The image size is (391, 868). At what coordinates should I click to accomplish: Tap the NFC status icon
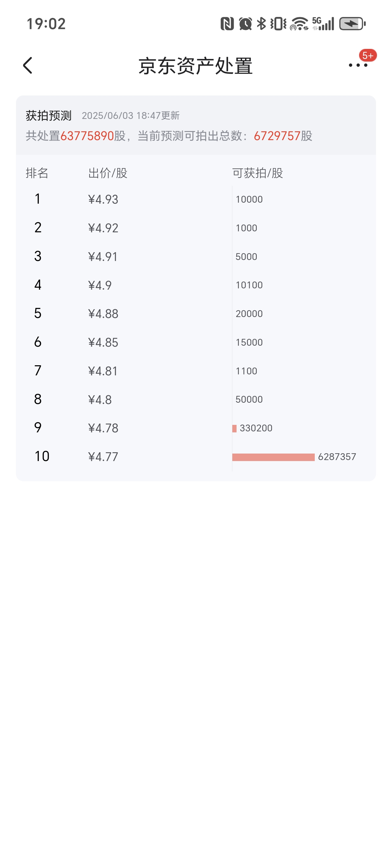pos(227,24)
